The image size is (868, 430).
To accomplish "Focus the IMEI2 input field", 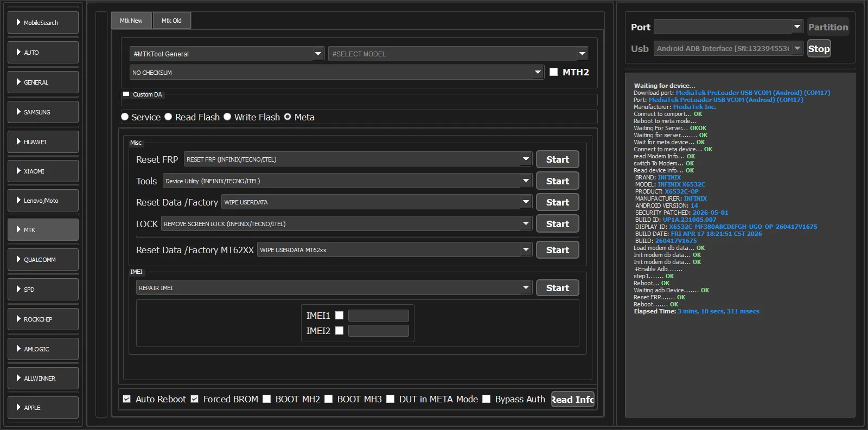I will pyautogui.click(x=379, y=331).
